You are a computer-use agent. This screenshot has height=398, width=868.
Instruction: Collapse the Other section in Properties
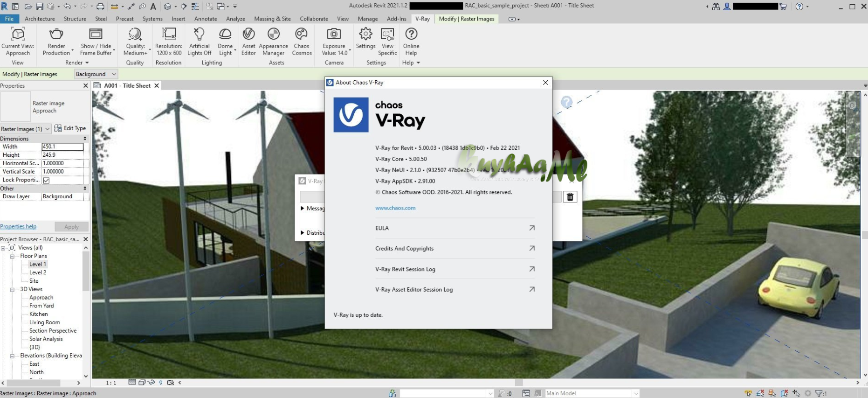click(85, 189)
